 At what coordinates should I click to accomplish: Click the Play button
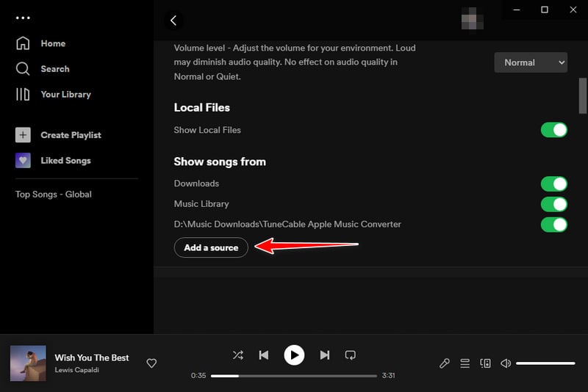click(x=294, y=355)
